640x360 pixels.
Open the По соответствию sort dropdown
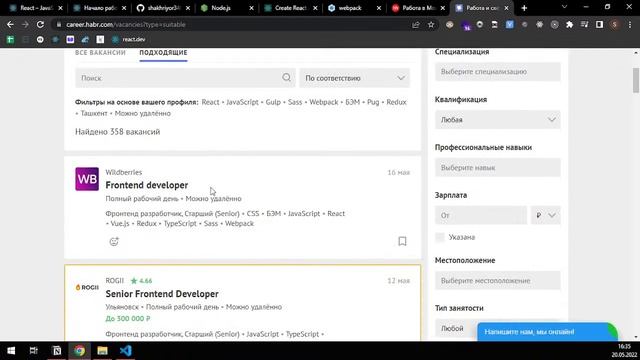pos(354,78)
